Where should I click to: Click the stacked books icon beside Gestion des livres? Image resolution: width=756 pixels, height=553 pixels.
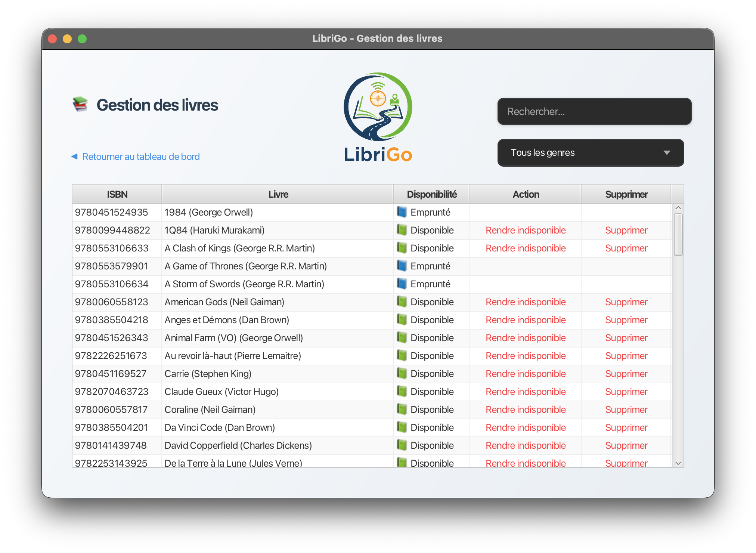(x=80, y=104)
